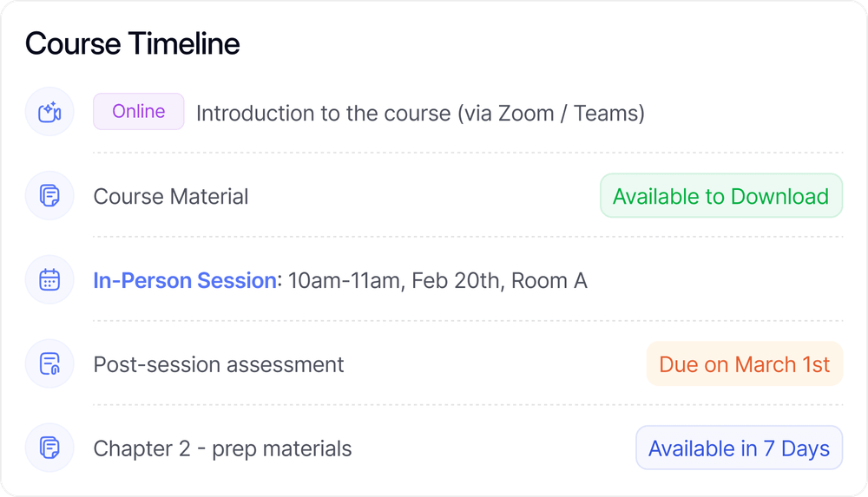868x497 pixels.
Task: Click the Course Timeline heading
Action: (x=133, y=43)
